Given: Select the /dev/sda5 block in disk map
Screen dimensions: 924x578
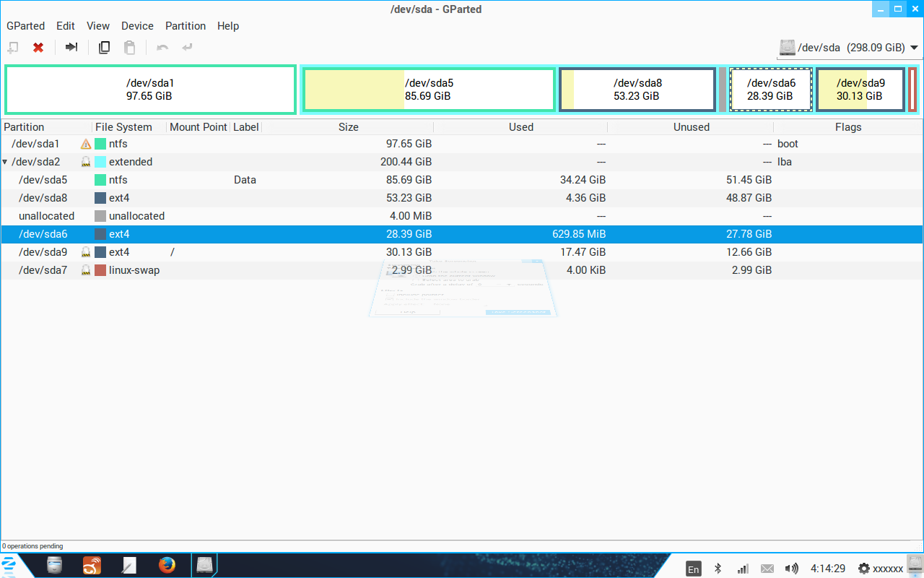Looking at the screenshot, I should 429,90.
